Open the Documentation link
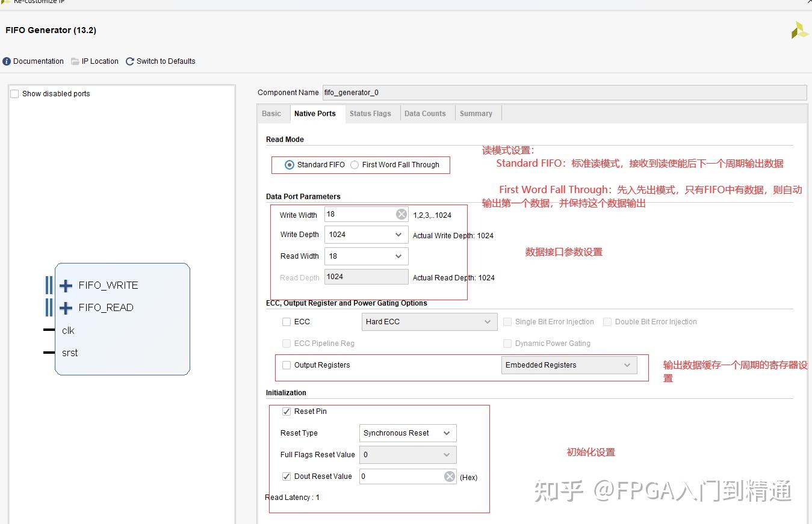812x524 pixels. 39,61
